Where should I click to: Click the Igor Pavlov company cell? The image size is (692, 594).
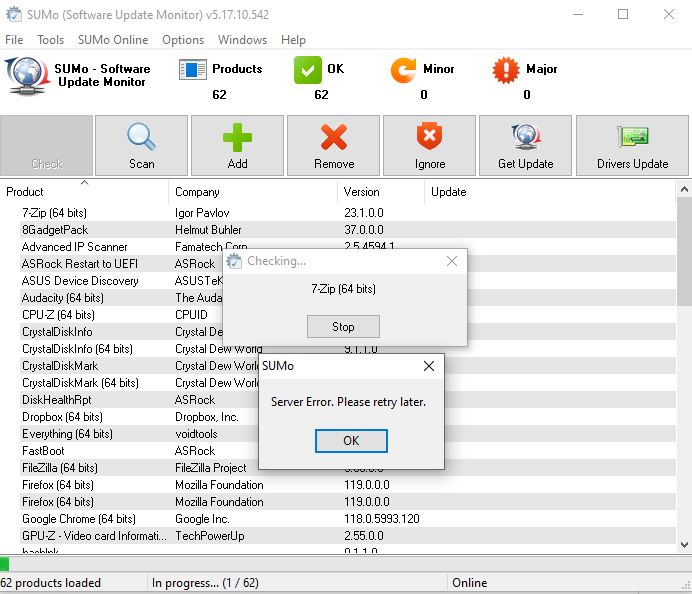click(x=202, y=213)
